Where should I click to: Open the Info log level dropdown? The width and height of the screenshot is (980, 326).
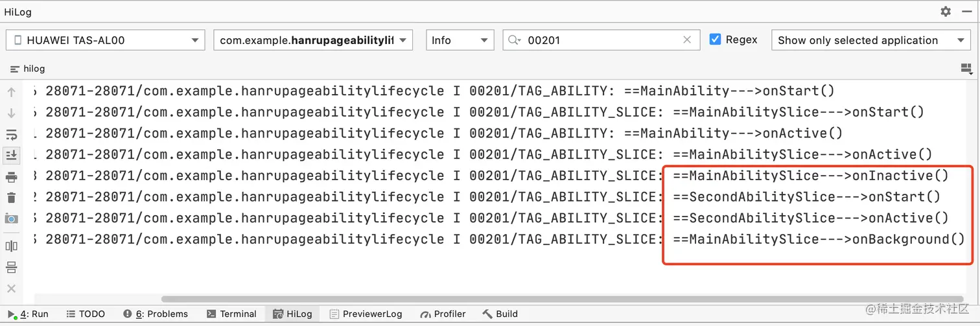pyautogui.click(x=460, y=40)
